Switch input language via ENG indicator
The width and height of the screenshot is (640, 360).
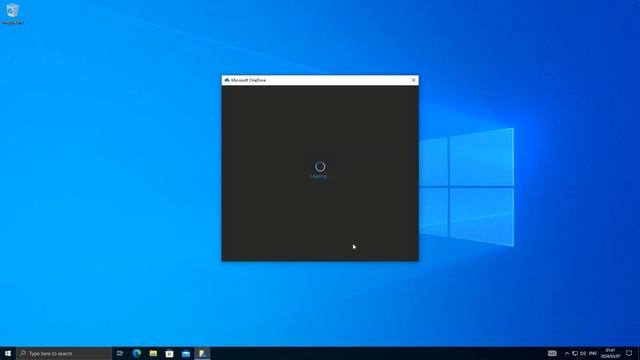tap(593, 353)
